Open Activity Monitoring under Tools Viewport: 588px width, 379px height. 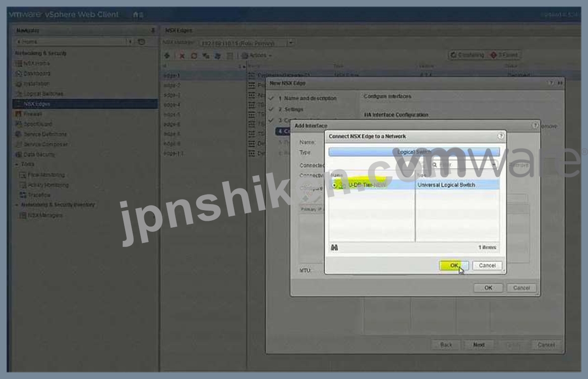(x=47, y=185)
